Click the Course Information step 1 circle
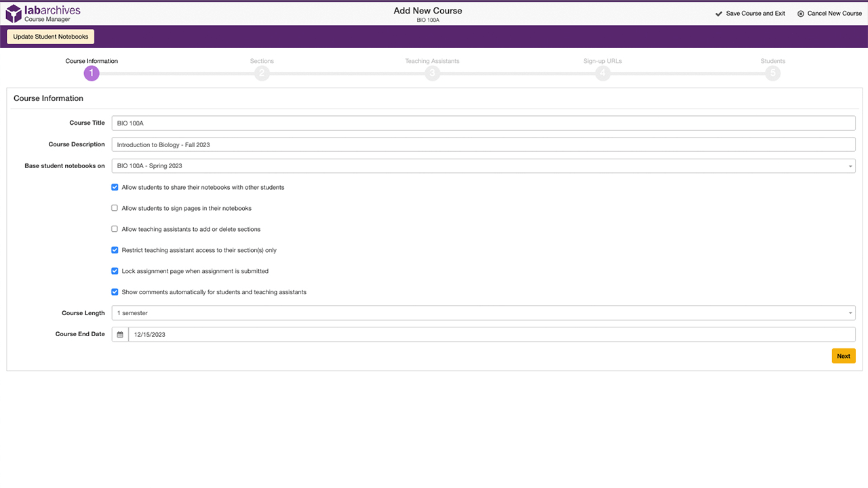Screen dimensions: 868x488 (92, 73)
